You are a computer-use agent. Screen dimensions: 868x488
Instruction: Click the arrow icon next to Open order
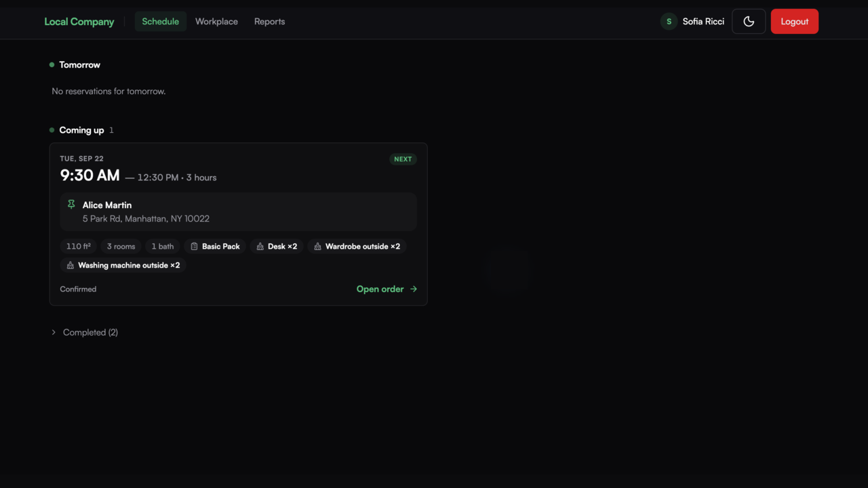(414, 289)
